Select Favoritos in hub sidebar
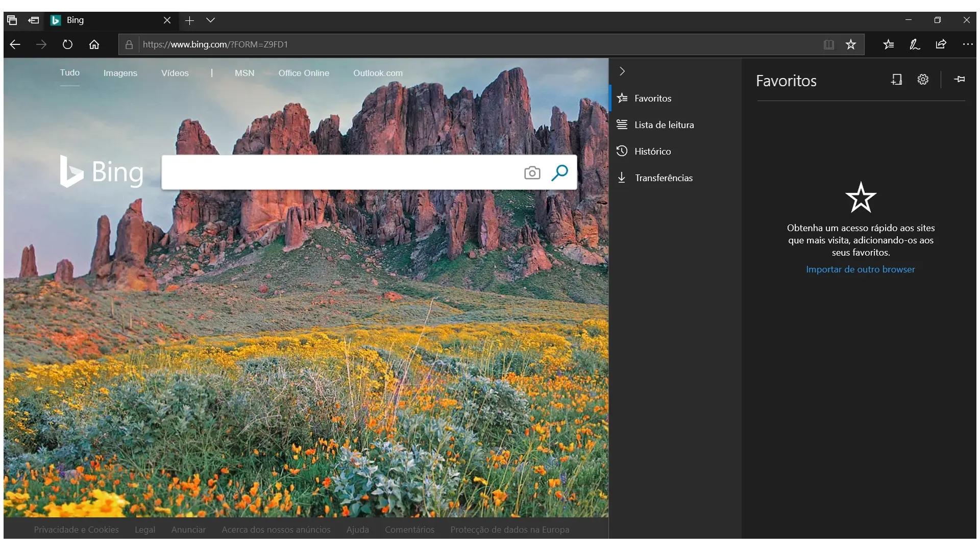 tap(675, 98)
